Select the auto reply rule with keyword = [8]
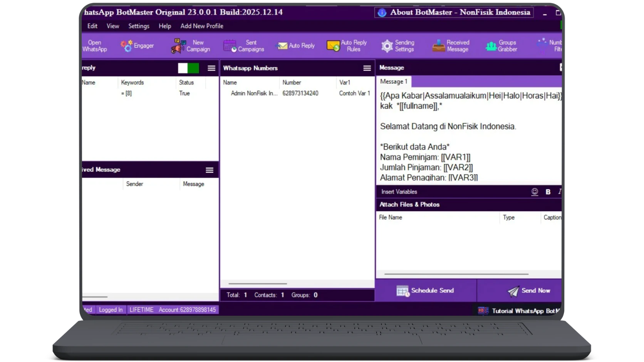Image resolution: width=644 pixels, height=362 pixels. coord(150,93)
